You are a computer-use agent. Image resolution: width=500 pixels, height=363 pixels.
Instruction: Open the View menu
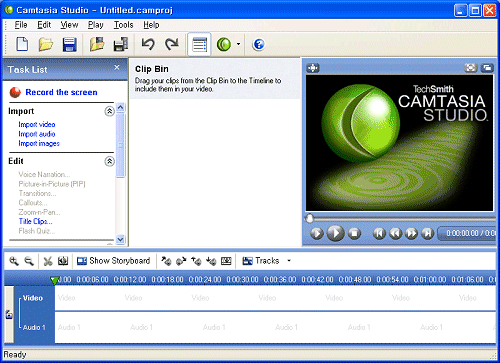pyautogui.click(x=69, y=25)
